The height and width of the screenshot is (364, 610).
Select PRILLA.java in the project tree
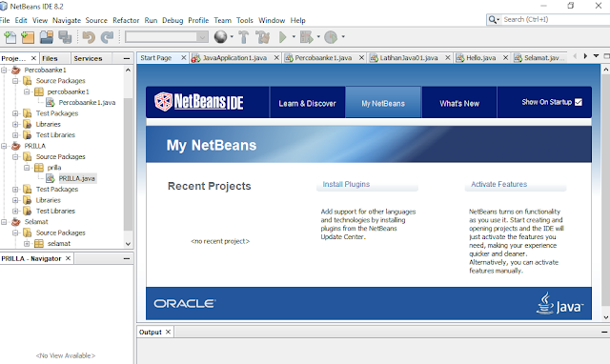tap(76, 178)
